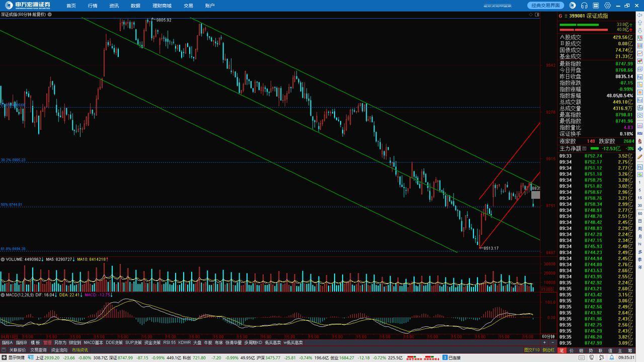
Task: Open the 资金流向 tab
Action: (59, 350)
